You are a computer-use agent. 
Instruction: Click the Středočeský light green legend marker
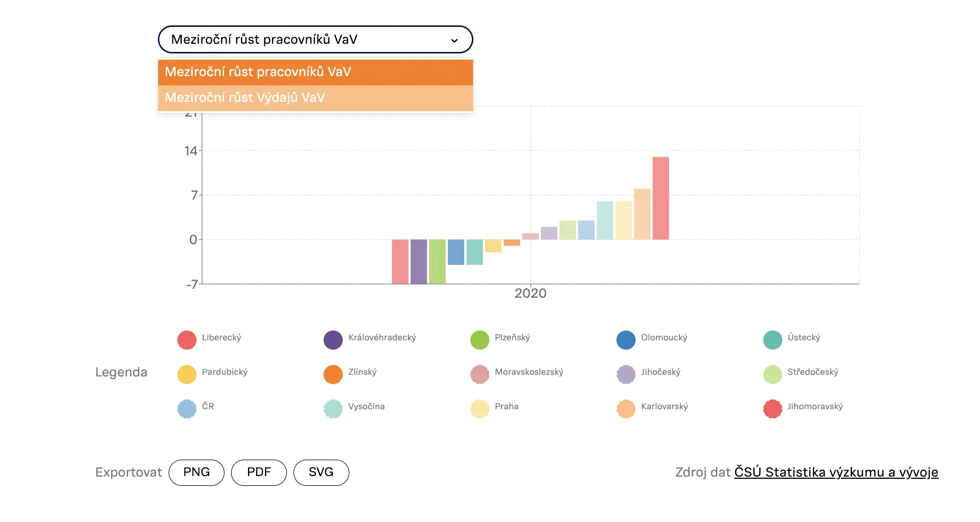(773, 374)
